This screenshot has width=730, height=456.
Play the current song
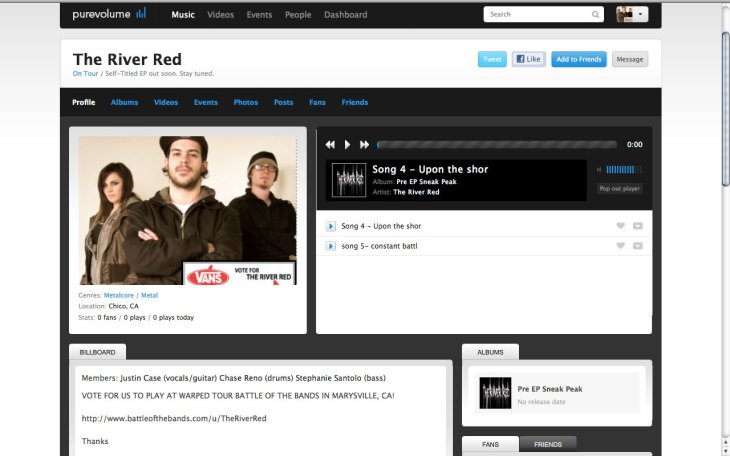pos(347,145)
